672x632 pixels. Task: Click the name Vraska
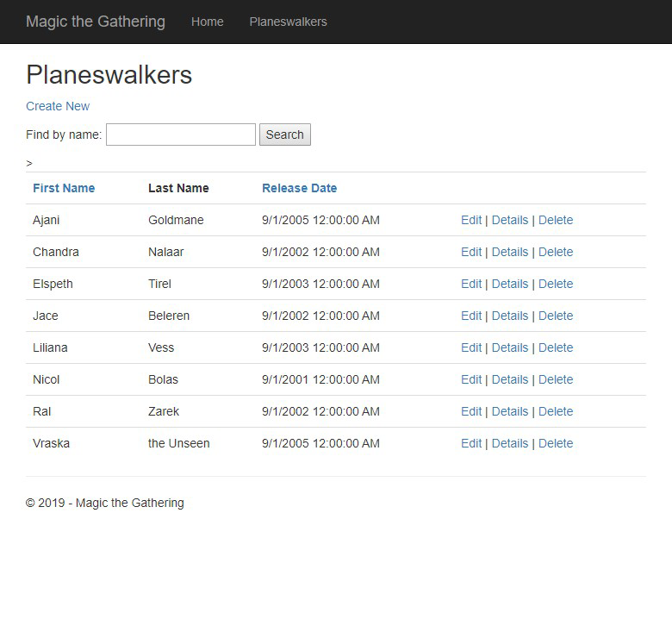pyautogui.click(x=51, y=443)
